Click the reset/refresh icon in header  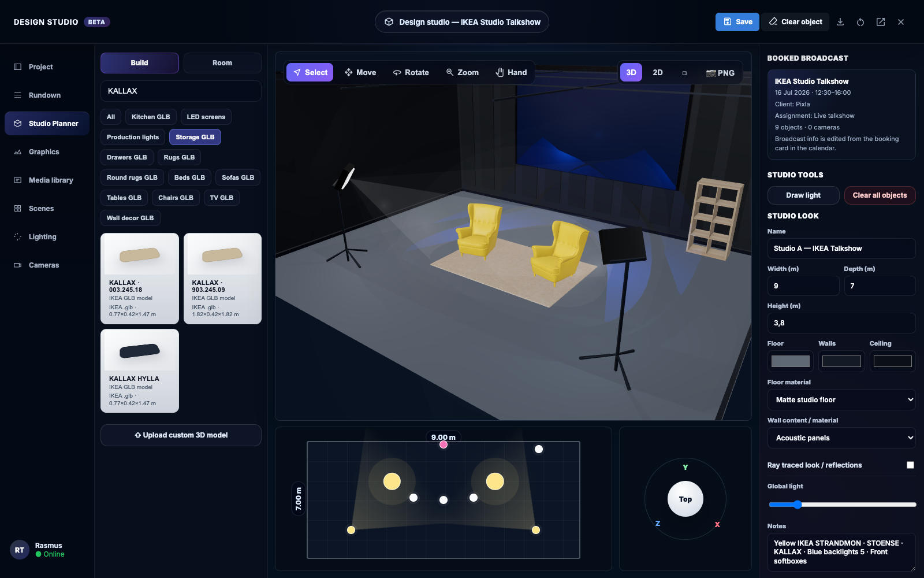point(860,22)
